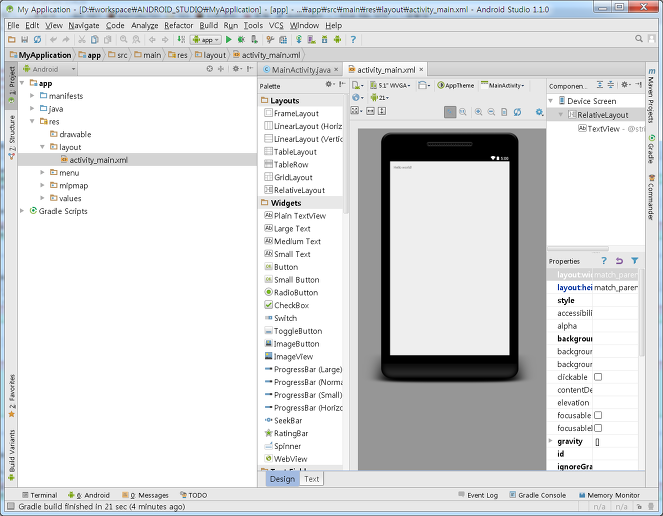The width and height of the screenshot is (663, 516).
Task: Click the layout:height value field
Action: (x=616, y=287)
